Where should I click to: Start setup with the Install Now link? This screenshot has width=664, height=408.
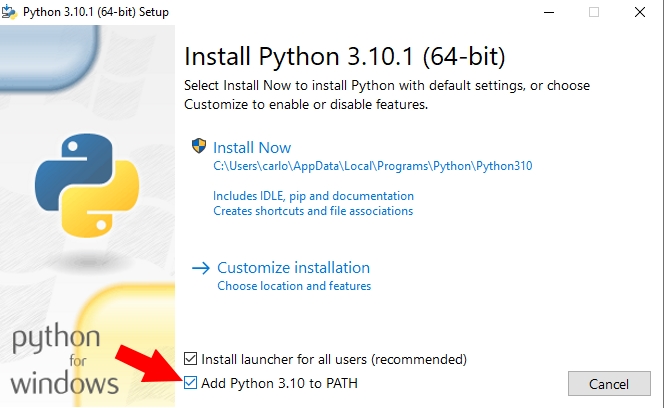tap(252, 147)
